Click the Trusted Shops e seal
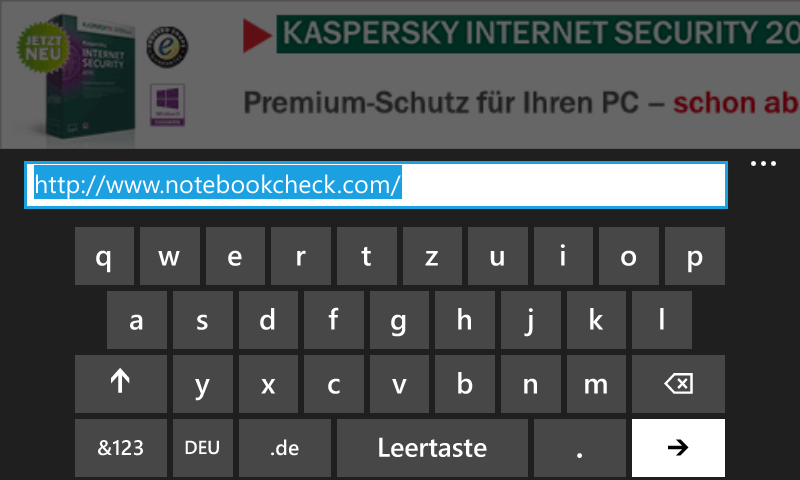This screenshot has width=800, height=480. 167,47
